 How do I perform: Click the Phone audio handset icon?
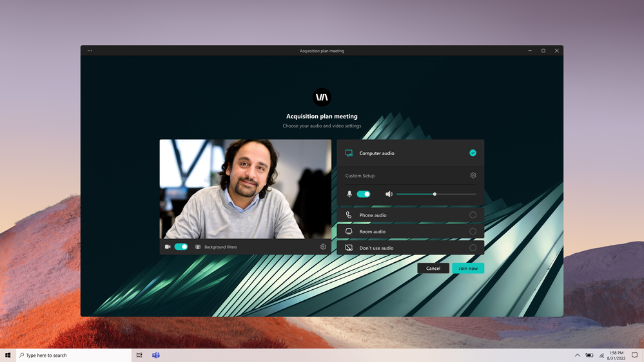click(349, 215)
